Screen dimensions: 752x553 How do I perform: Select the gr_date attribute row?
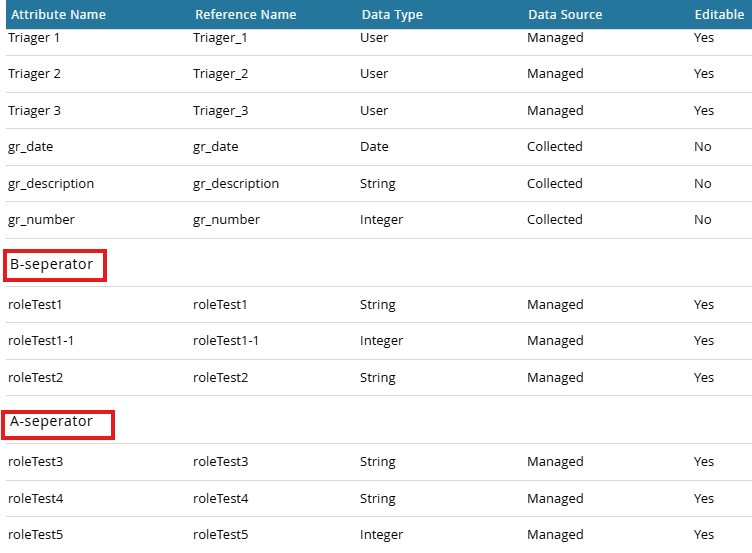[30, 147]
